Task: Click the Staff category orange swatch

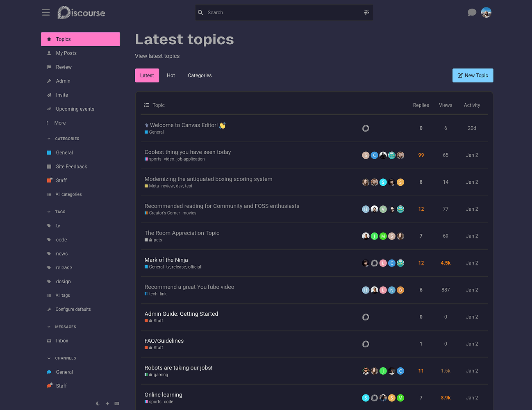Action: [x=49, y=180]
